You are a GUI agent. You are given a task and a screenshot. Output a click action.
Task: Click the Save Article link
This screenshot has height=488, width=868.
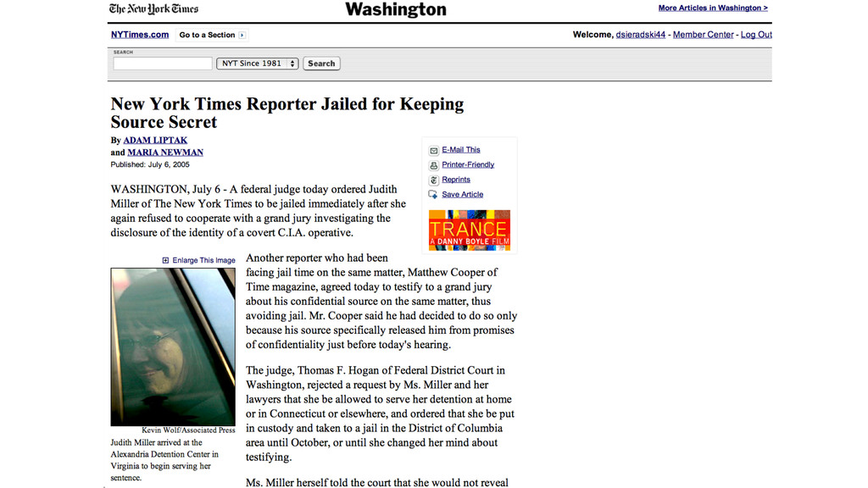click(462, 195)
